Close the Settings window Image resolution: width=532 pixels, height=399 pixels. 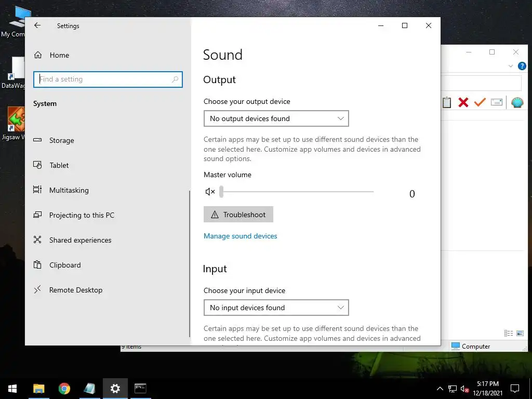point(429,25)
